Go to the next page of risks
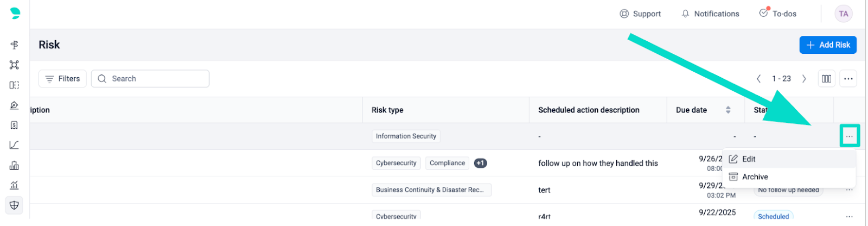Image resolution: width=868 pixels, height=226 pixels. (804, 79)
